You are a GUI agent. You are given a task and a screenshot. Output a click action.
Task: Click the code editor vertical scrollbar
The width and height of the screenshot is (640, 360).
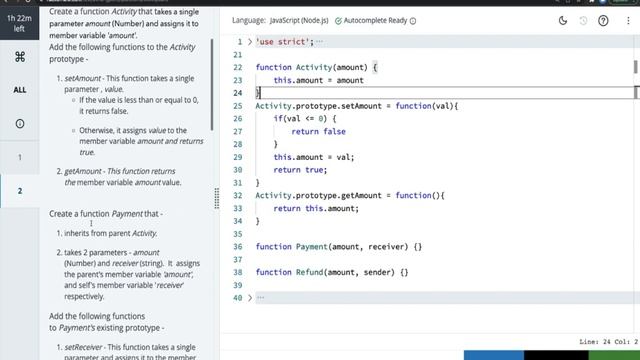(636, 67)
